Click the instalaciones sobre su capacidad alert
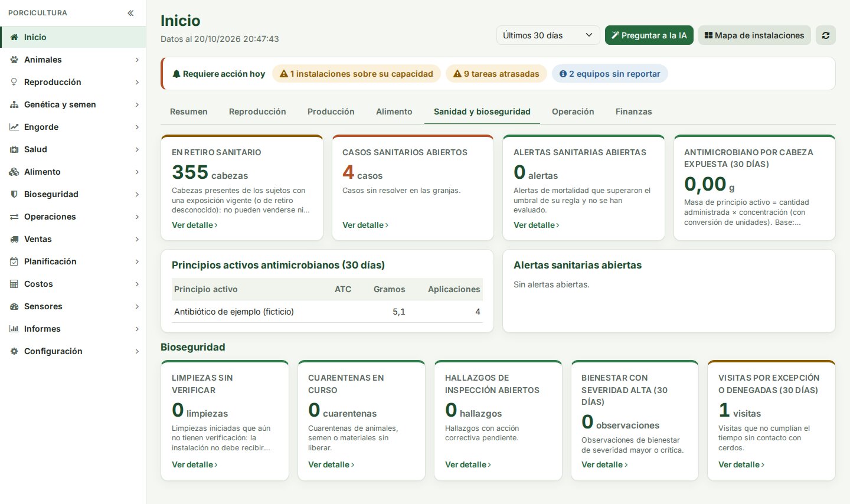Image resolution: width=850 pixels, height=504 pixels. 357,74
